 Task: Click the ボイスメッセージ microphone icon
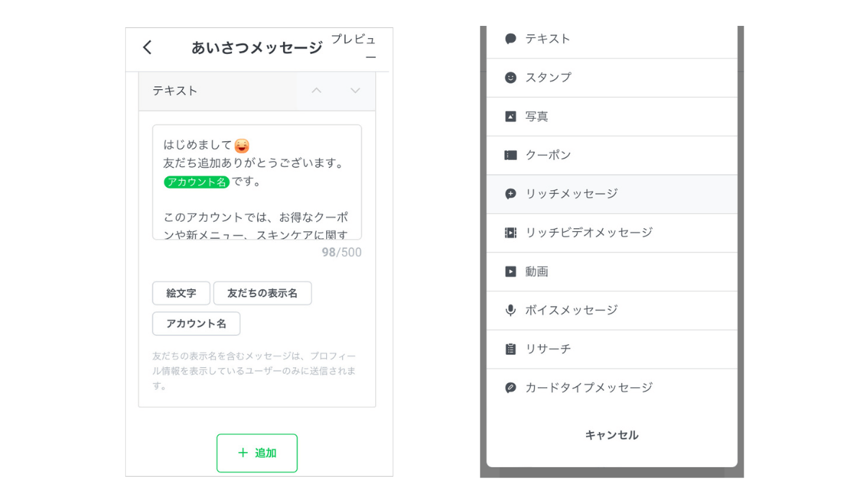510,310
